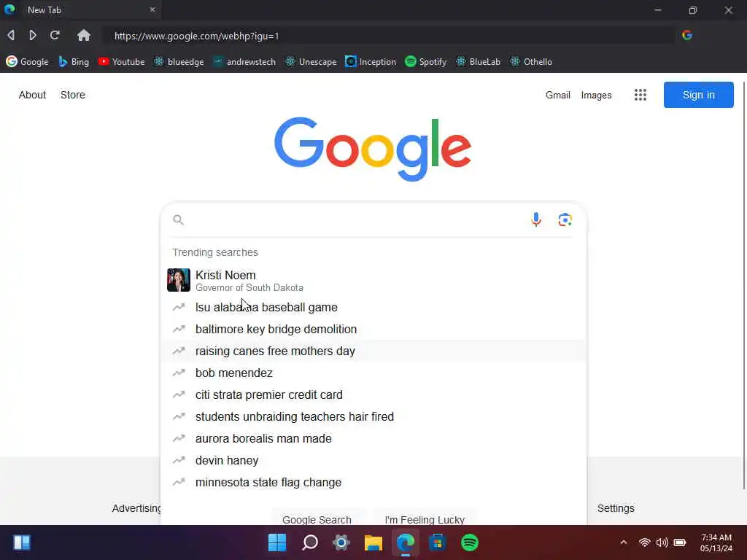
Task: Open Windows Start menu
Action: point(276,542)
